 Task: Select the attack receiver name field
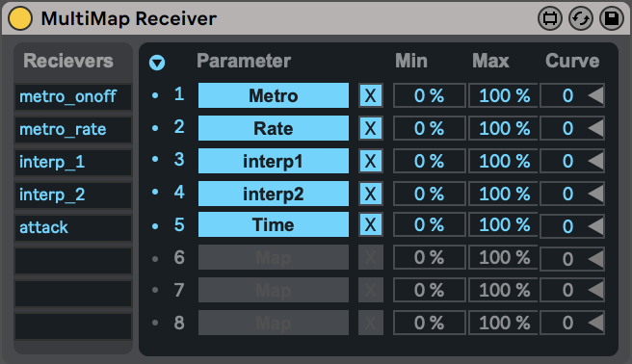pyautogui.click(x=73, y=227)
